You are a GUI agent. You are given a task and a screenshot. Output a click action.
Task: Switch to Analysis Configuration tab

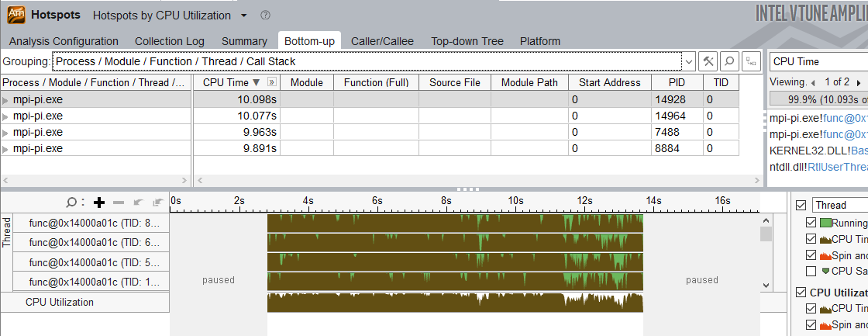pos(64,42)
